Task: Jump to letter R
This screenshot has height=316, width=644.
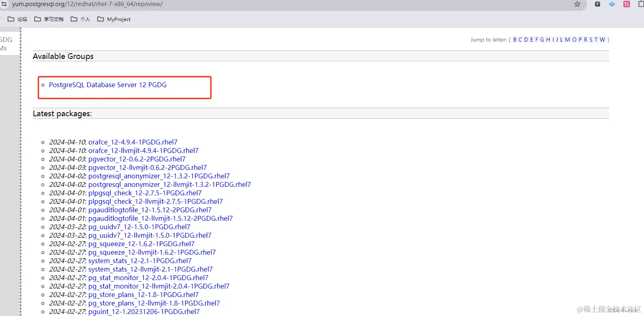Action: pyautogui.click(x=585, y=40)
